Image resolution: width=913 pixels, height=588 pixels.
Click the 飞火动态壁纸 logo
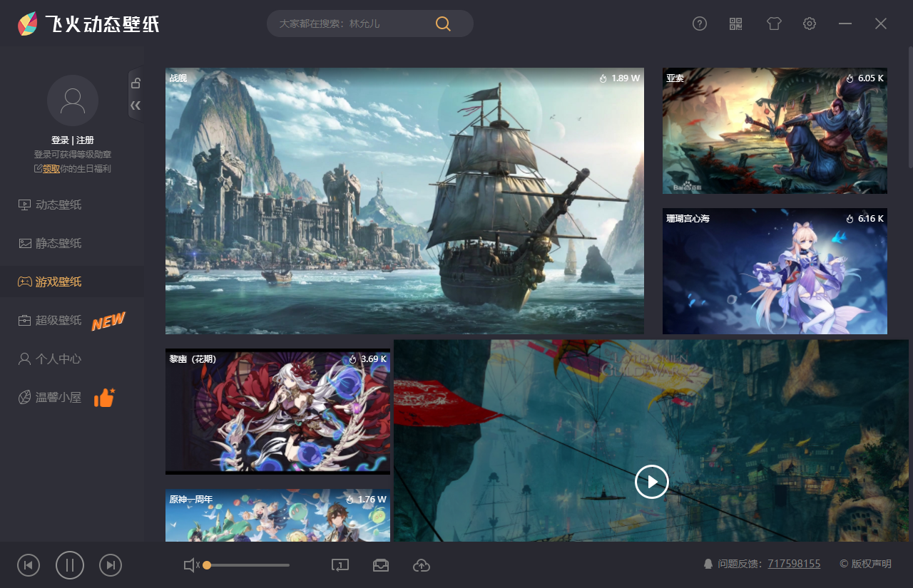tap(88, 24)
